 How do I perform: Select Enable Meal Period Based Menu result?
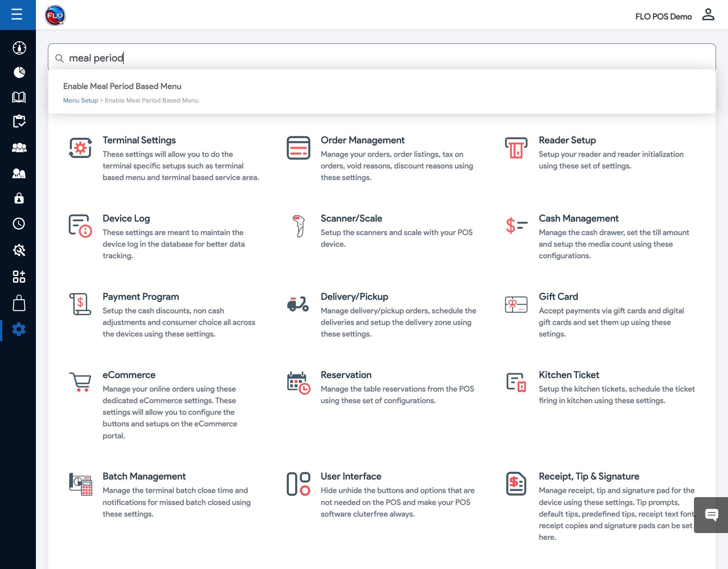pyautogui.click(x=122, y=86)
